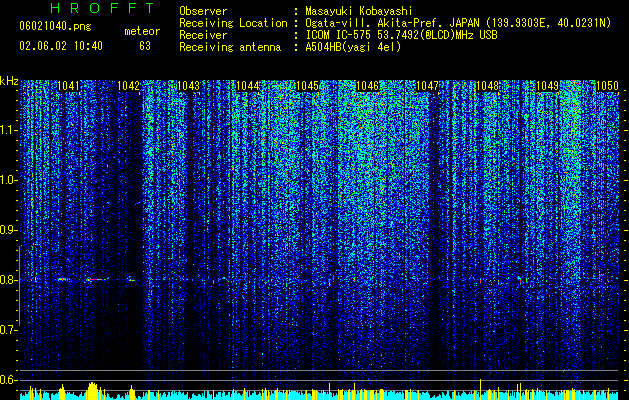Click the Receiving antenna label
The width and height of the screenshot is (629, 400).
[x=230, y=47]
